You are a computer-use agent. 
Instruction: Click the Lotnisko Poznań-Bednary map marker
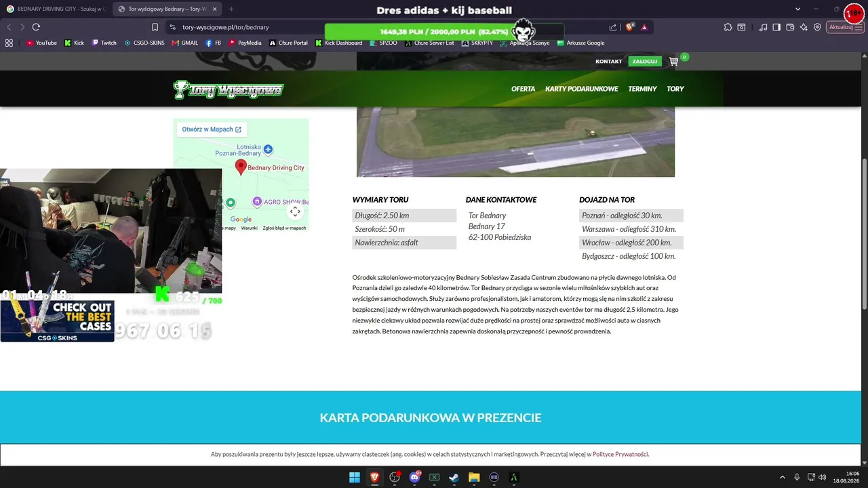[x=269, y=149]
